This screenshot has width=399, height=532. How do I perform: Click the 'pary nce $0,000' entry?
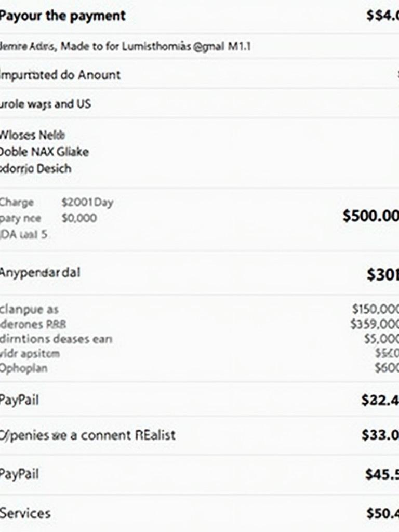(48, 218)
